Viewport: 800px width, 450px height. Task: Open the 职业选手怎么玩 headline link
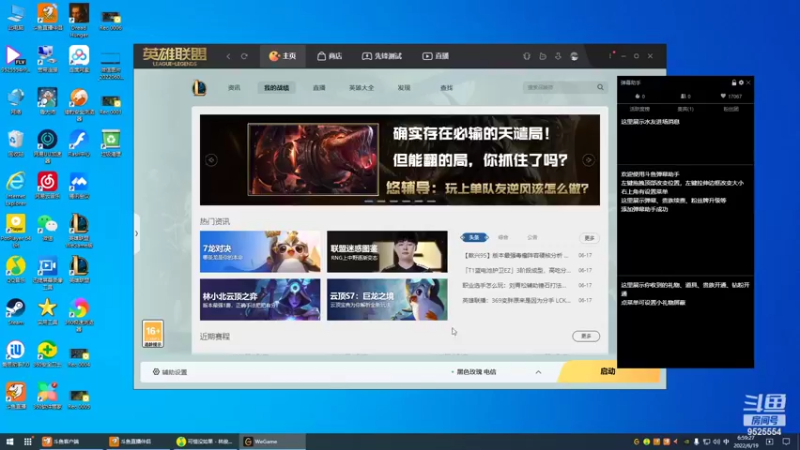coord(514,285)
